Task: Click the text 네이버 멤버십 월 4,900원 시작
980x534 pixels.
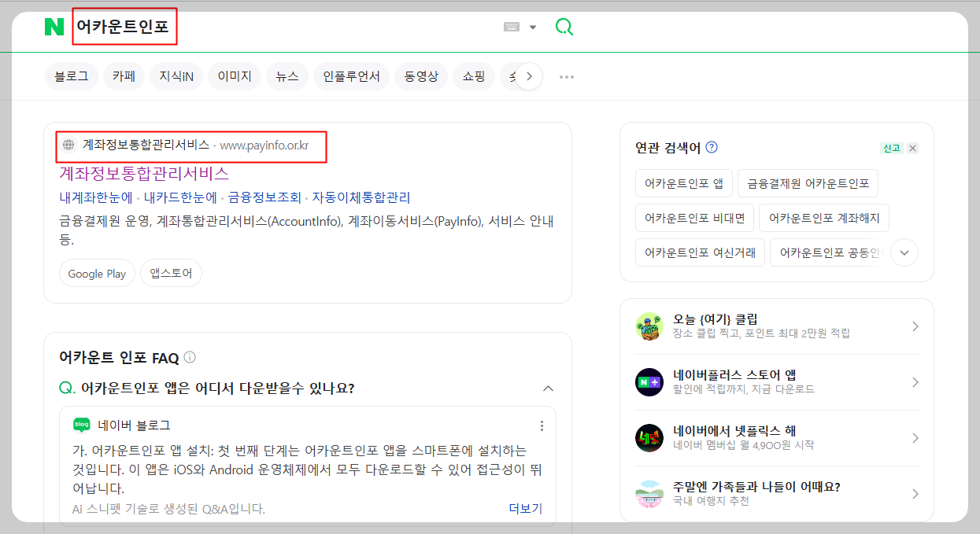Action: (744, 445)
